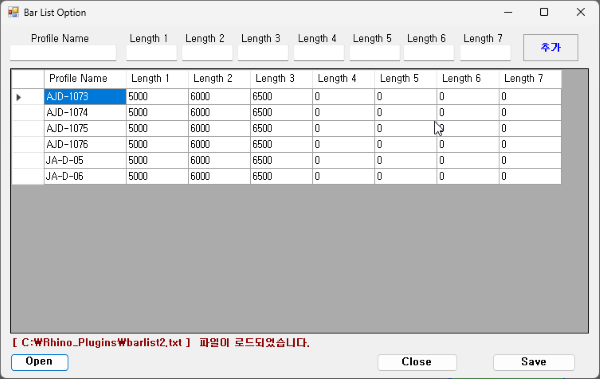Select the JA-D-05 profile cell
600x379 pixels.
click(85, 160)
